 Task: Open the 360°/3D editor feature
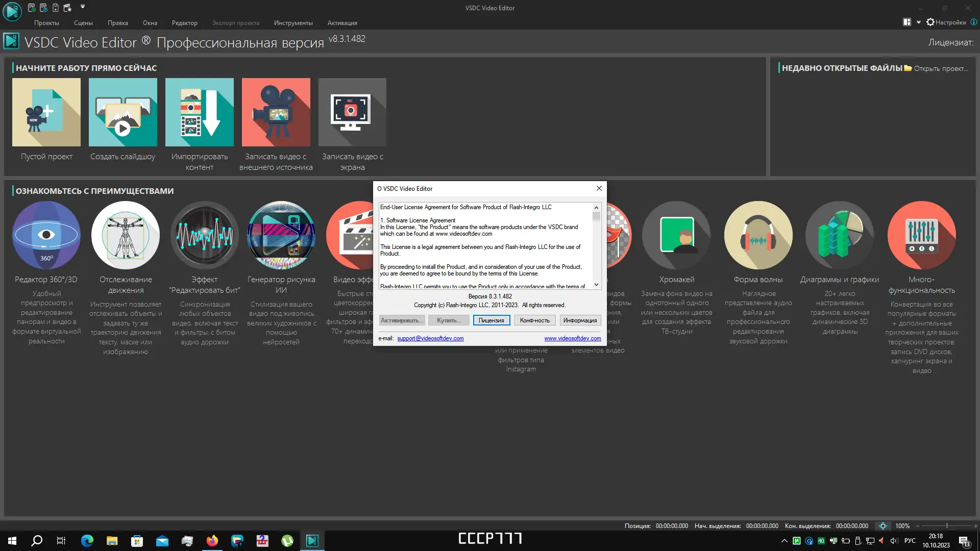[x=46, y=235]
